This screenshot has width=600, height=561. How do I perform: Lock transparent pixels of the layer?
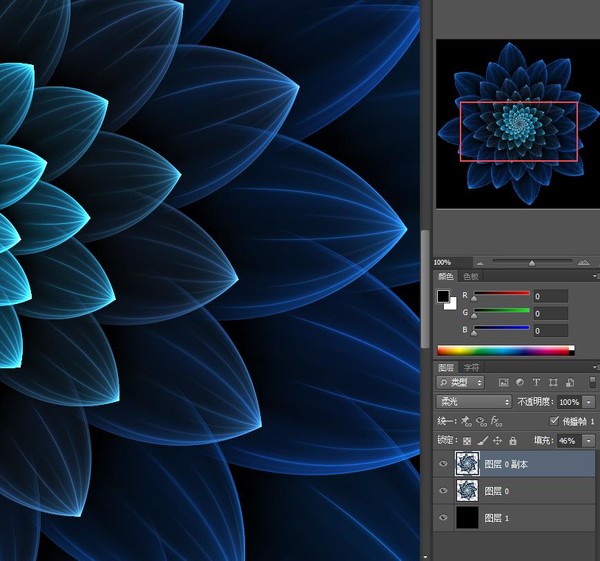(x=467, y=441)
